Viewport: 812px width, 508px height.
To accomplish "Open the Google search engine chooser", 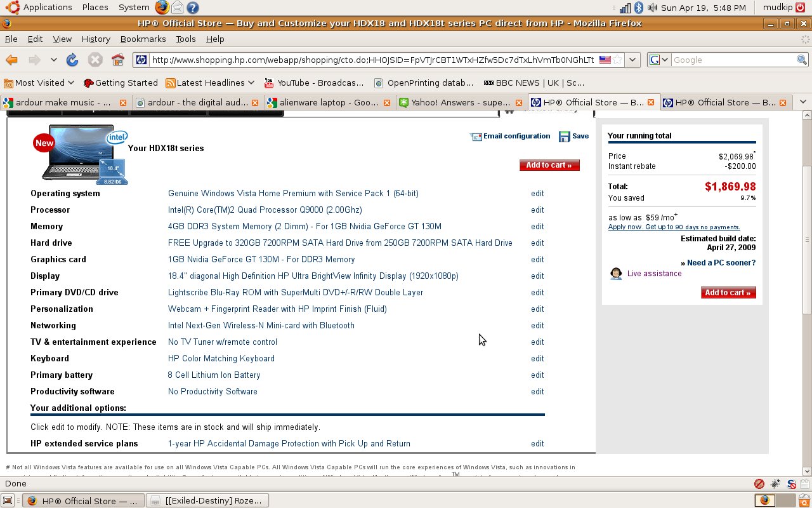I will 658,60.
